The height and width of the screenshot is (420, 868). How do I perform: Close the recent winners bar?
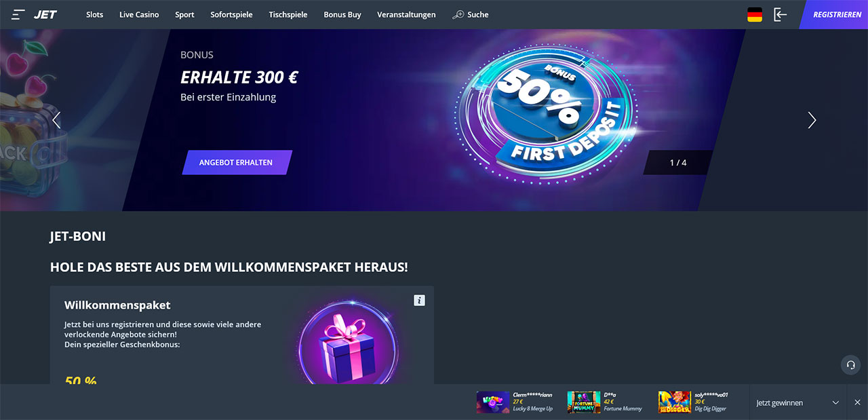pos(857,402)
